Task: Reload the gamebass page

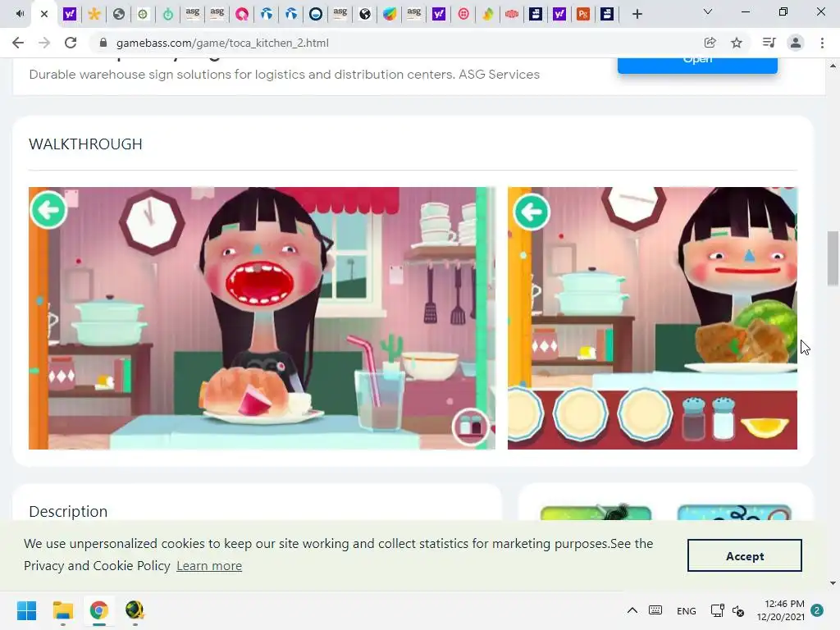Action: [x=71, y=43]
